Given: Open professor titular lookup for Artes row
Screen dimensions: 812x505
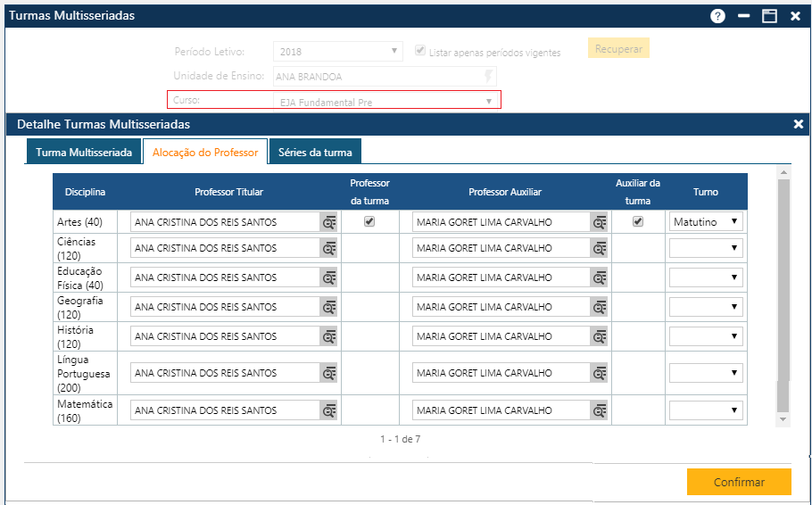Looking at the screenshot, I should pyautogui.click(x=329, y=222).
